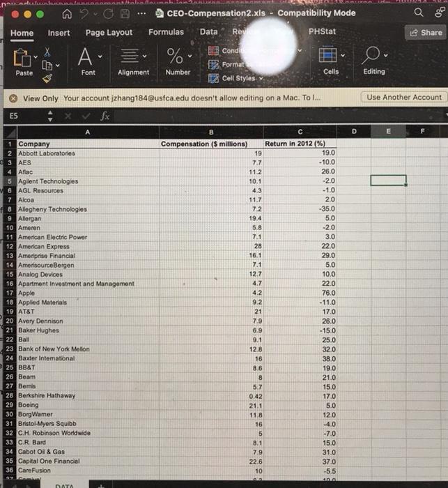Click the fx insert function icon

(105, 116)
